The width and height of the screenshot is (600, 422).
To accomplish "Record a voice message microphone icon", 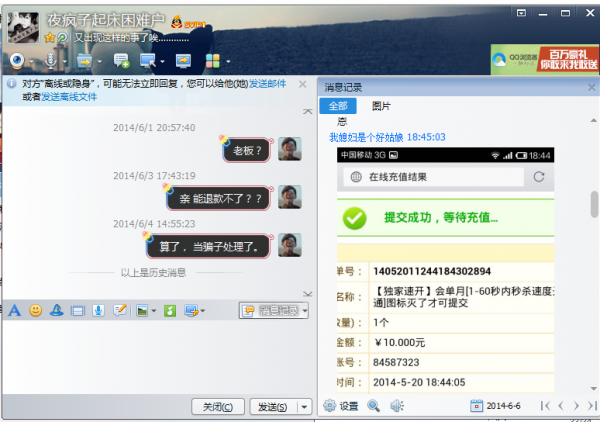I will tap(98, 311).
